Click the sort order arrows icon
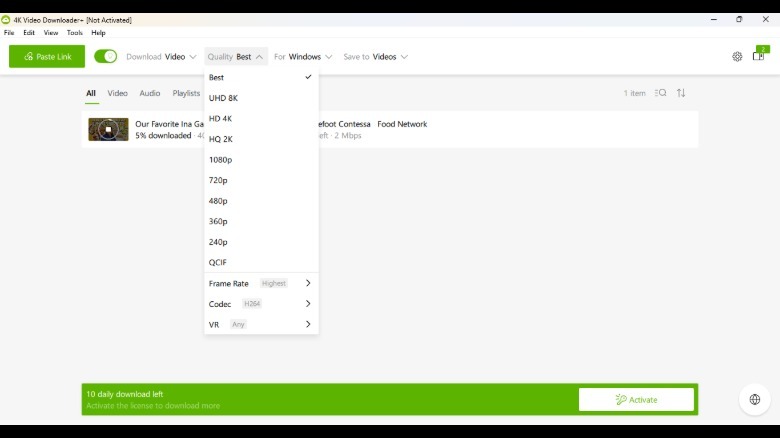Viewport: 780px width, 438px height. [681, 93]
